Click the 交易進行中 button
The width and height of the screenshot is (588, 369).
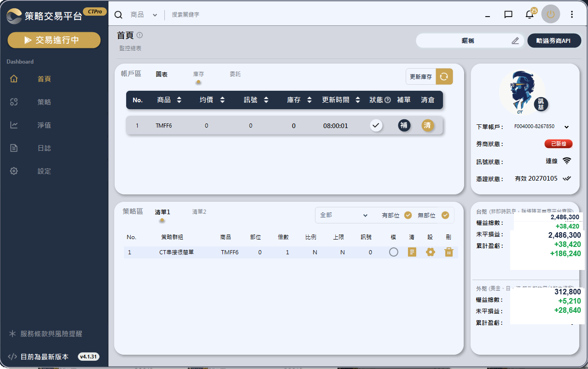pyautogui.click(x=54, y=40)
